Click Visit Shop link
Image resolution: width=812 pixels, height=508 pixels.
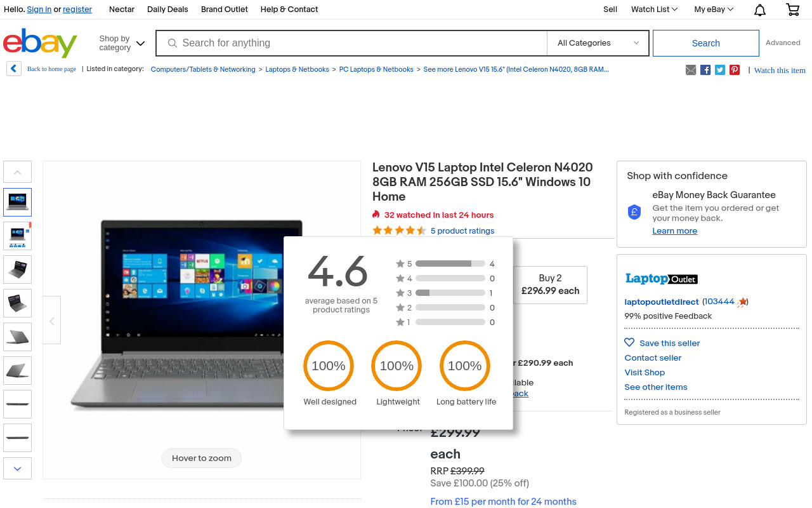coord(645,373)
